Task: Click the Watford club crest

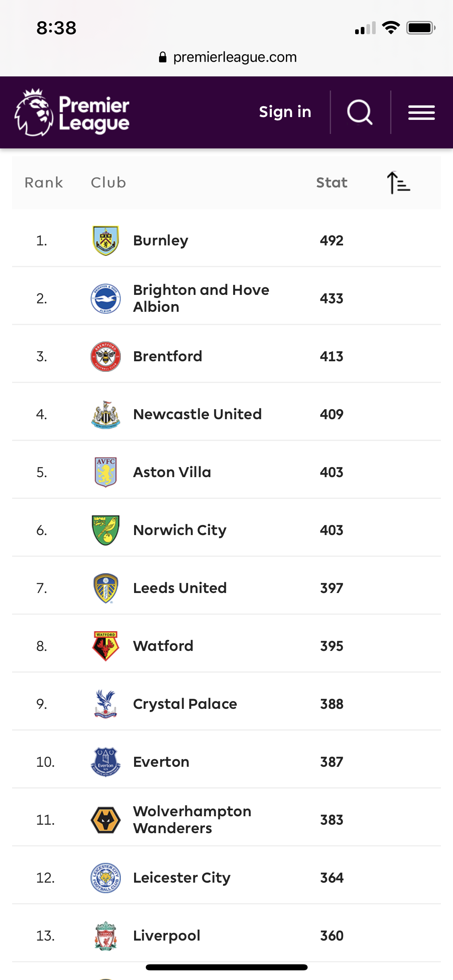Action: [105, 646]
